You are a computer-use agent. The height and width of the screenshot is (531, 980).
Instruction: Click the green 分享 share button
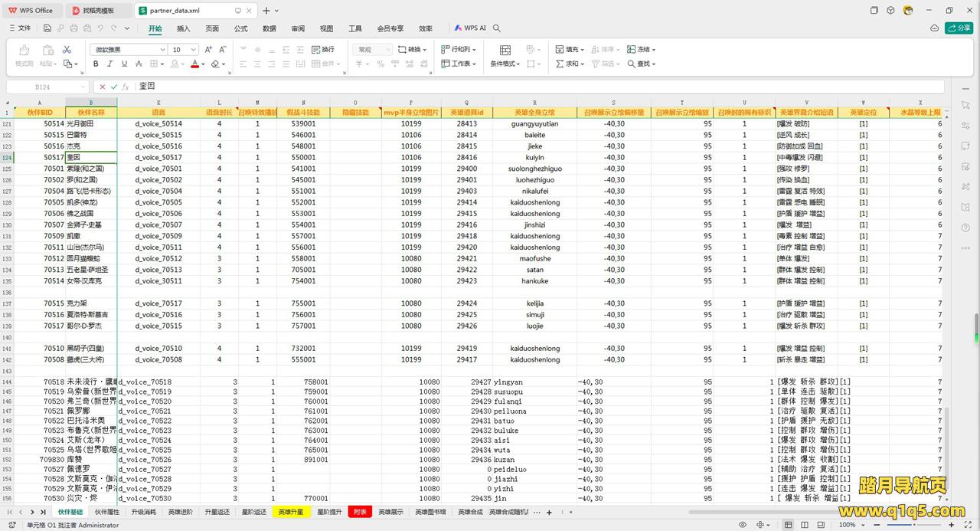click(959, 28)
